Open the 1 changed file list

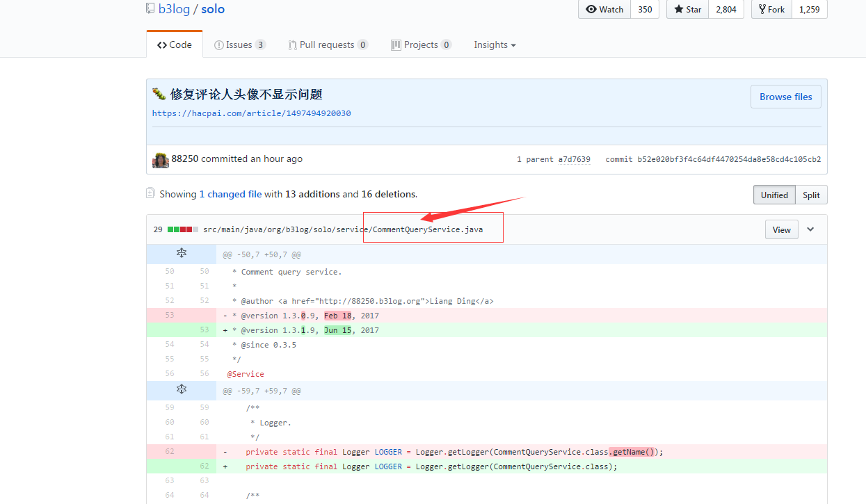tap(230, 194)
